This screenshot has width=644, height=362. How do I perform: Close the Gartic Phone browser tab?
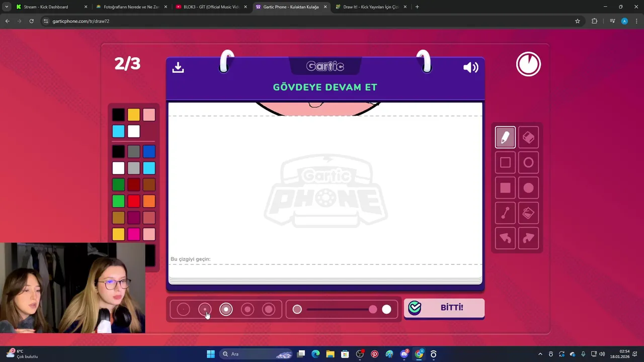(x=325, y=7)
